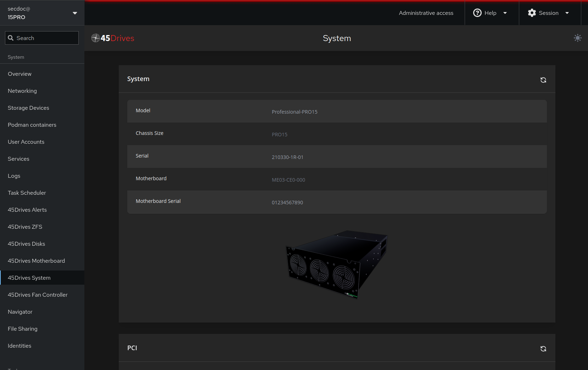Click Administrative access button
This screenshot has width=588, height=370.
point(426,13)
